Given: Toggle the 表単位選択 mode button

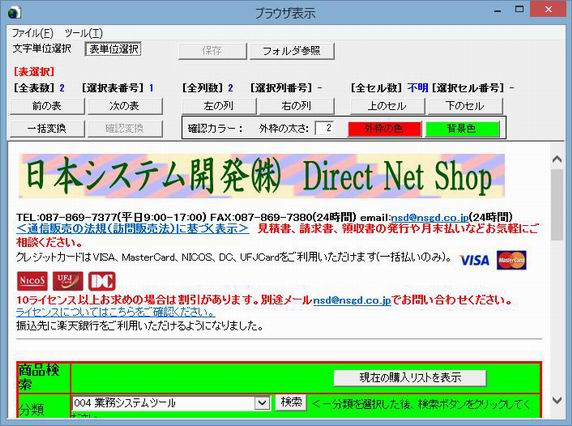Looking at the screenshot, I should [113, 49].
